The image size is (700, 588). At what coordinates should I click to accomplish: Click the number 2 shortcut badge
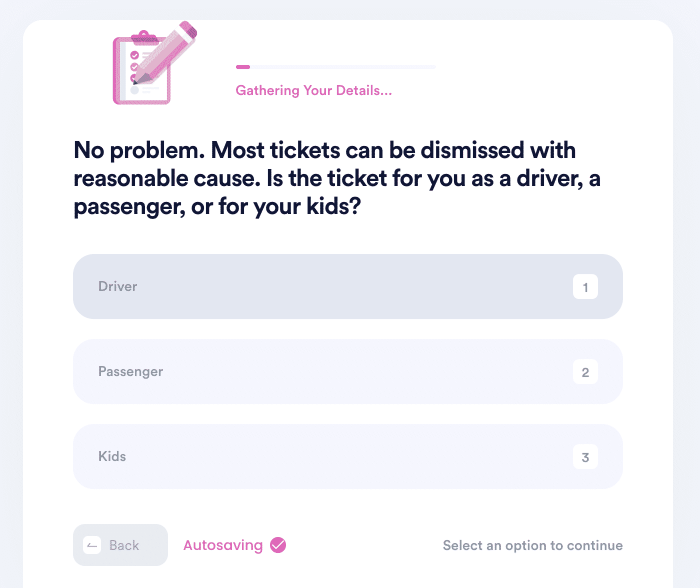(585, 372)
